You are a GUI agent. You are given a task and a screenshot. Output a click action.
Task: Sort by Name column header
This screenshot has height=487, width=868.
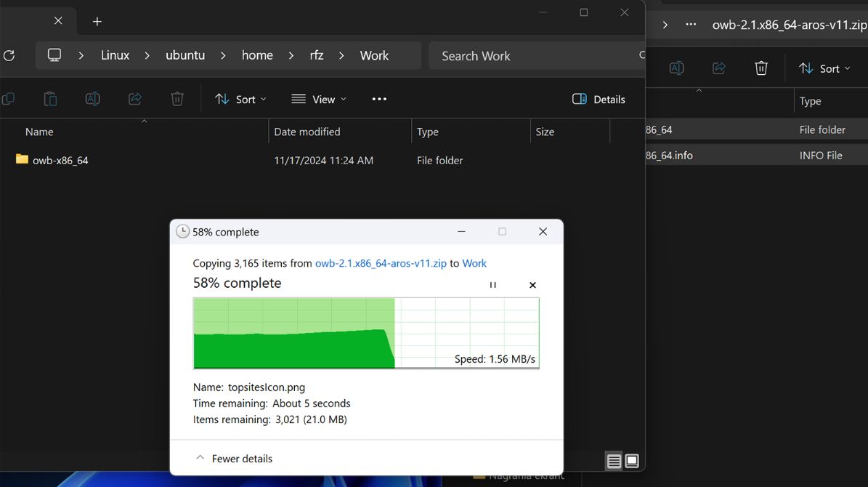(x=39, y=132)
